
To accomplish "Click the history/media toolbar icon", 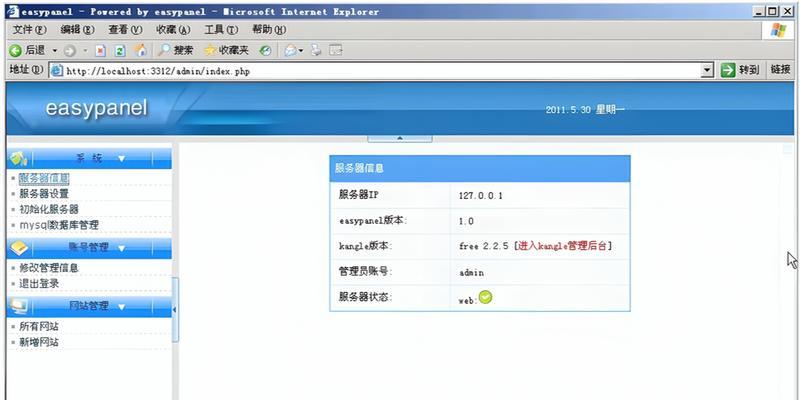I will click(x=265, y=51).
